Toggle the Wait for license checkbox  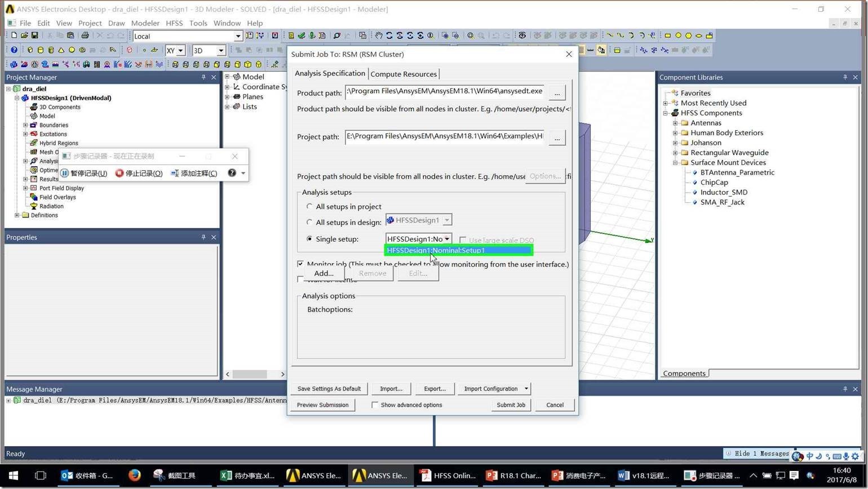pos(300,279)
